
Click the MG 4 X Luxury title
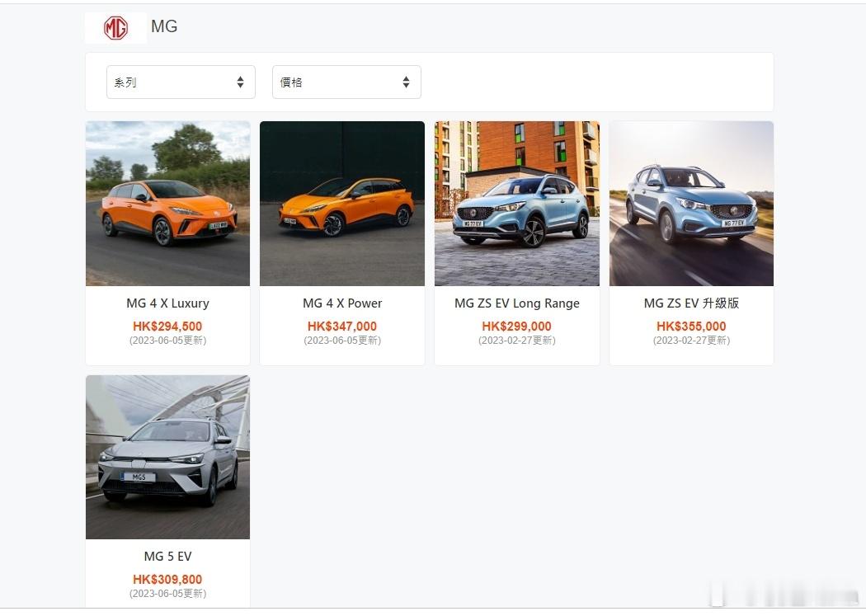(168, 303)
